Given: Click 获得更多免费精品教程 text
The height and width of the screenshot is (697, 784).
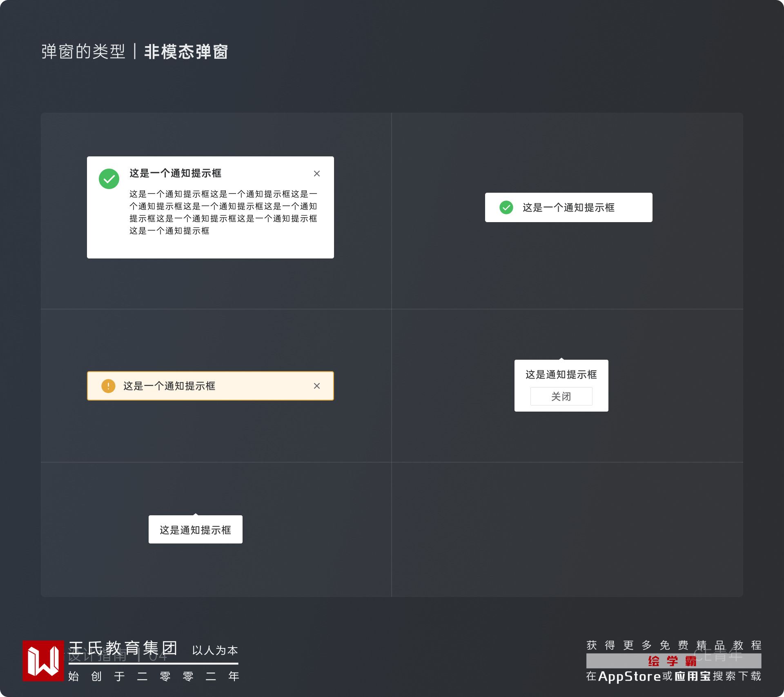Looking at the screenshot, I should (673, 645).
